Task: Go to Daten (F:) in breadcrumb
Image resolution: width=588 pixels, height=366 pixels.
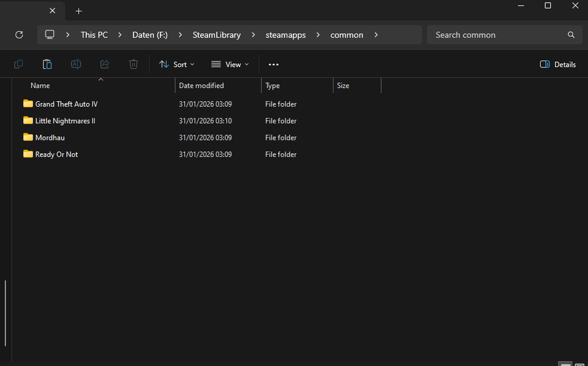Action: click(149, 35)
